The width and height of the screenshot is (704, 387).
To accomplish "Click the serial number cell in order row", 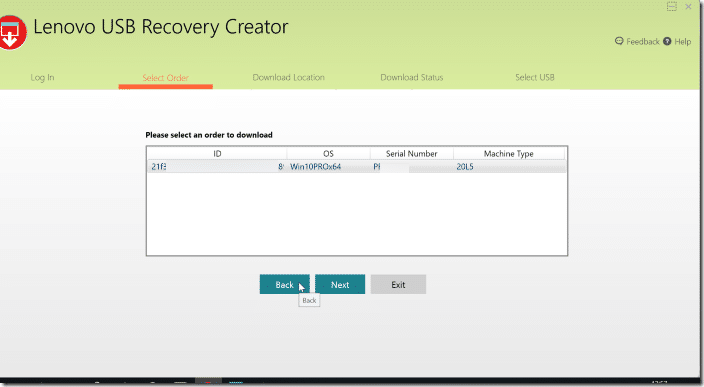I will (x=412, y=167).
